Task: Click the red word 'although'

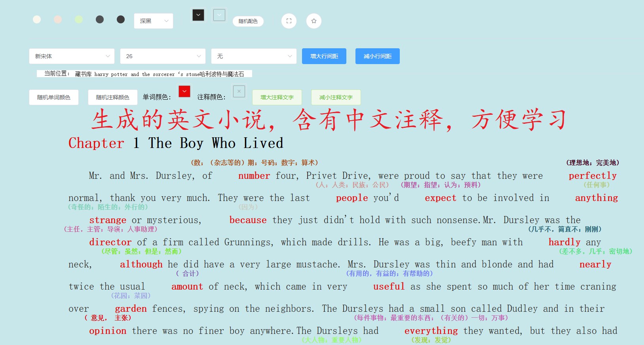Action: coord(141,264)
